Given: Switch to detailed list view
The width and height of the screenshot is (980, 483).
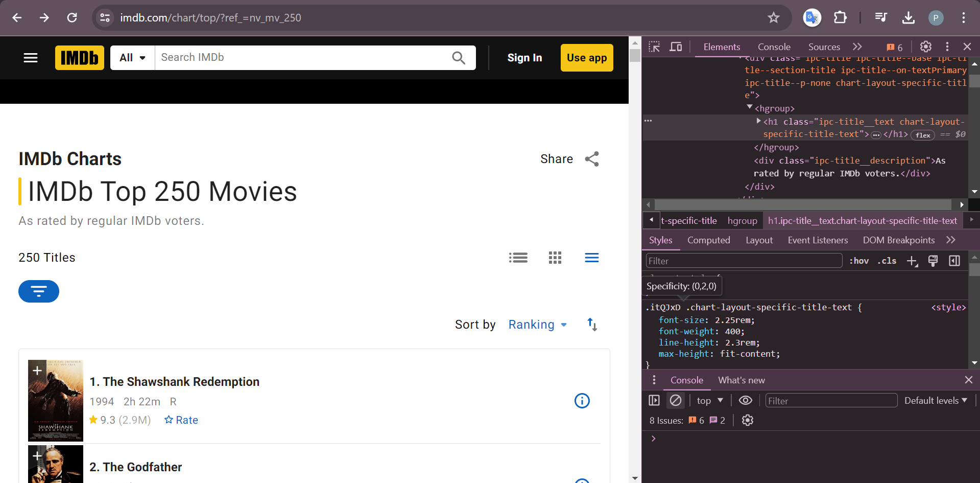Looking at the screenshot, I should [x=518, y=258].
